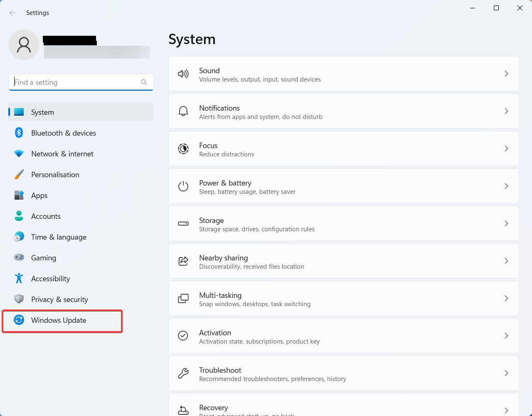Image resolution: width=532 pixels, height=416 pixels.
Task: Go to Accounts label in sidebar
Action: [46, 216]
